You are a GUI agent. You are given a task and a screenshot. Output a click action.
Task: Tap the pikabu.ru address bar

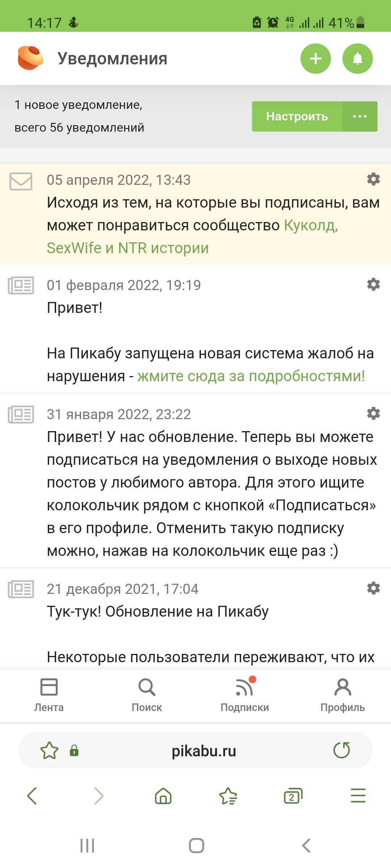point(203,751)
